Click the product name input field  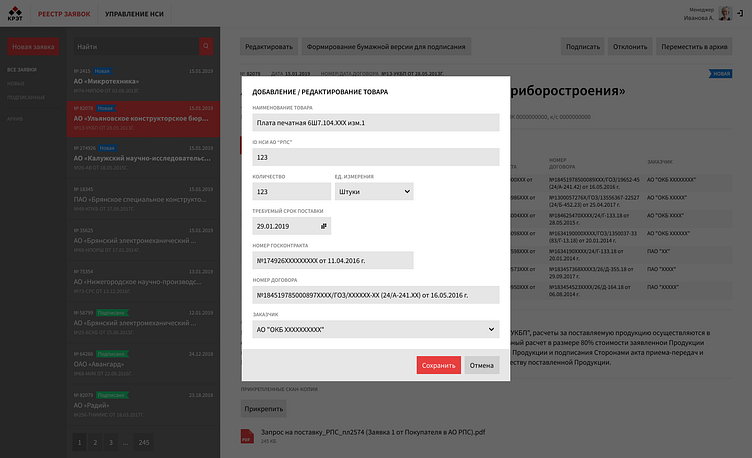376,122
